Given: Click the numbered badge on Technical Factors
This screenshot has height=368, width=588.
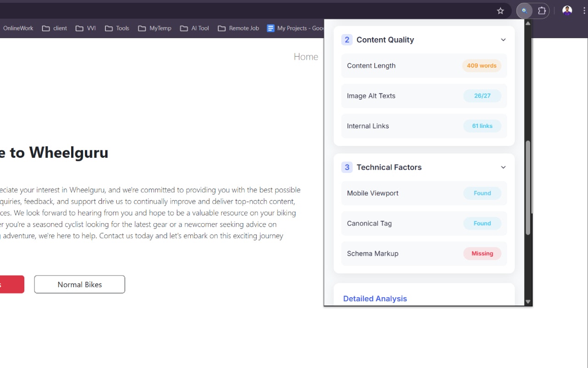Looking at the screenshot, I should click(x=347, y=167).
